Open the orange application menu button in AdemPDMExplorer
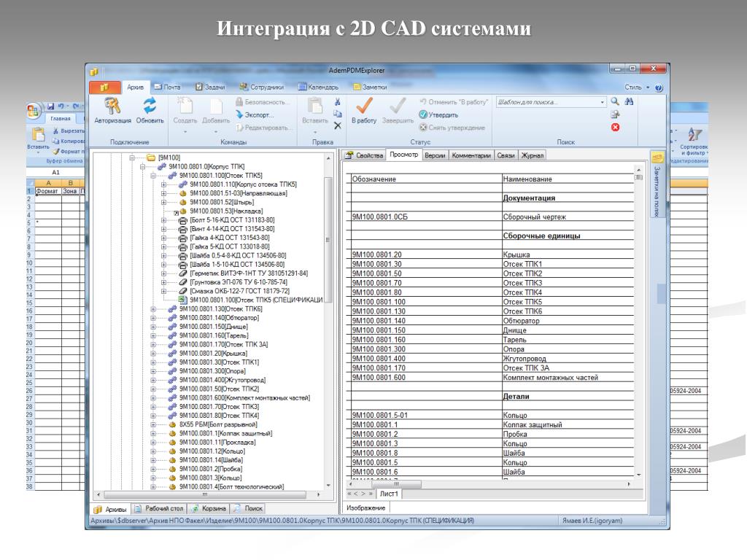Viewport: 747px width, 560px height. click(105, 87)
